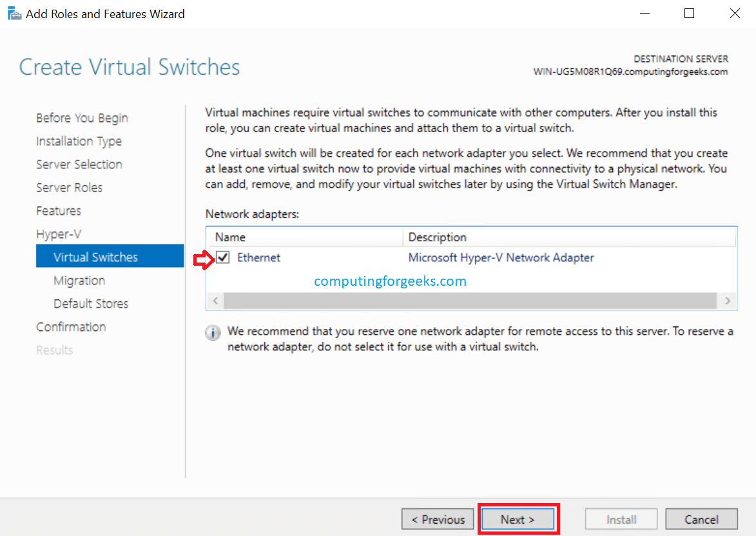
Task: Uncheck the Ethernet network adapter checkbox
Action: click(x=223, y=257)
